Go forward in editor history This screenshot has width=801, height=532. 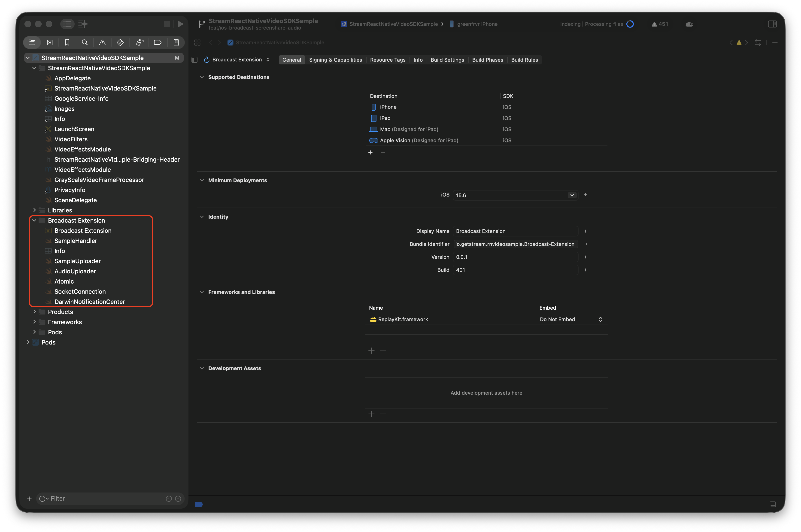(x=220, y=42)
